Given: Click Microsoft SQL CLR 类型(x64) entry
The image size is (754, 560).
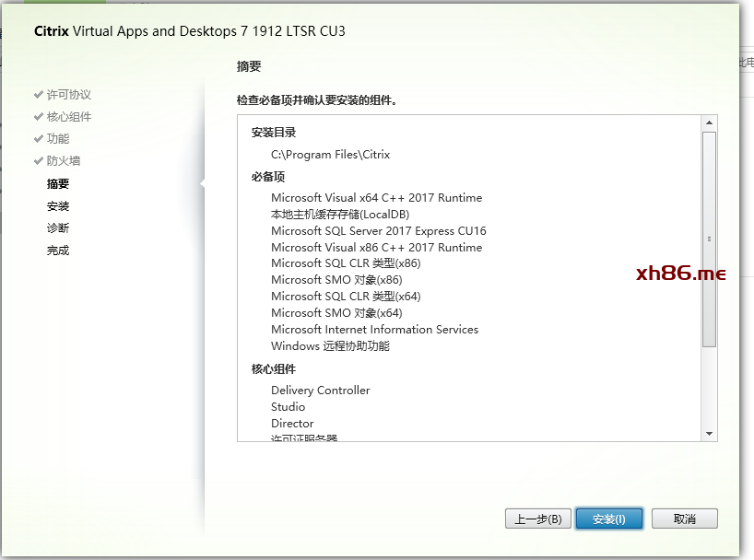Looking at the screenshot, I should pos(346,297).
